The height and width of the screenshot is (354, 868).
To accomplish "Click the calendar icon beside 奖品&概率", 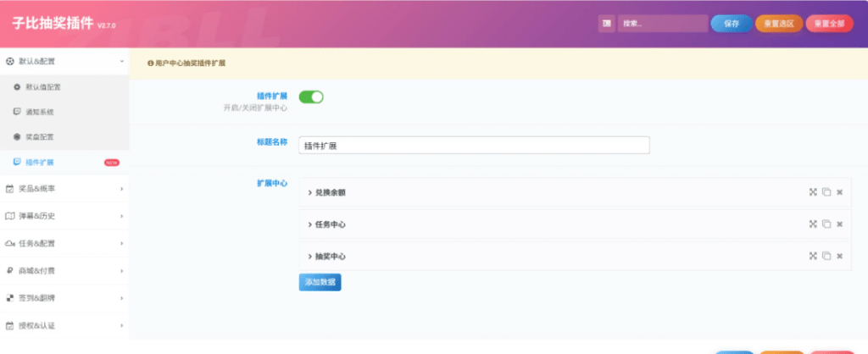I will [9, 189].
